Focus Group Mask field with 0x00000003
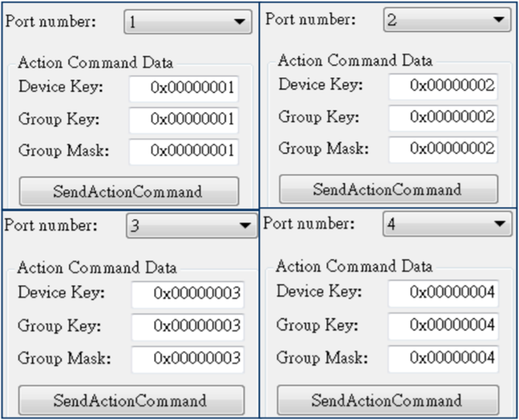The image size is (519, 420). click(187, 359)
